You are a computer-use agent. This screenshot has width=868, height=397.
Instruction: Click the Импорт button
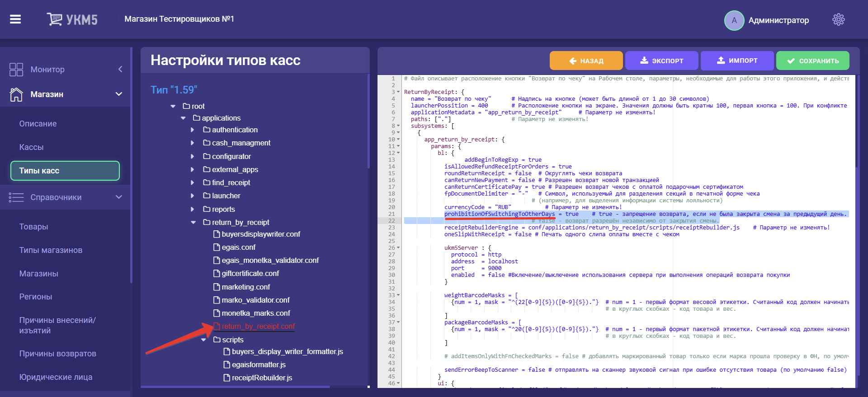[737, 61]
